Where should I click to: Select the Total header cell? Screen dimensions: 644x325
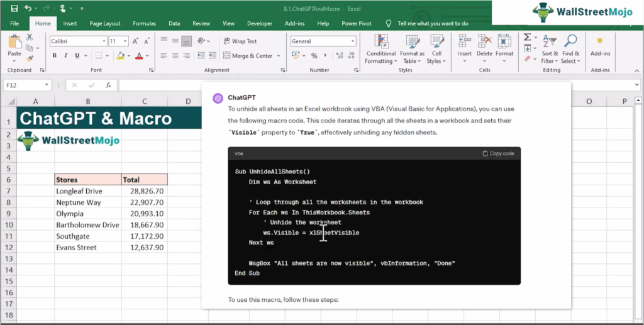145,180
